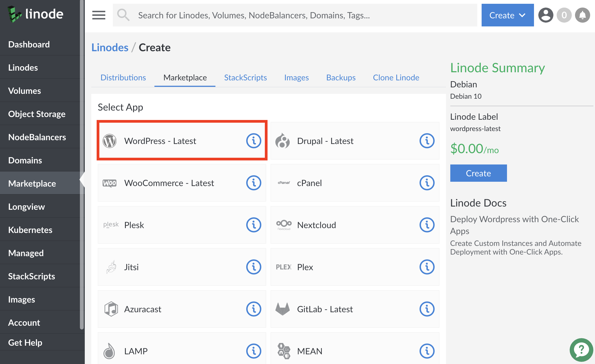
Task: Click the user account avatar icon
Action: 546,15
